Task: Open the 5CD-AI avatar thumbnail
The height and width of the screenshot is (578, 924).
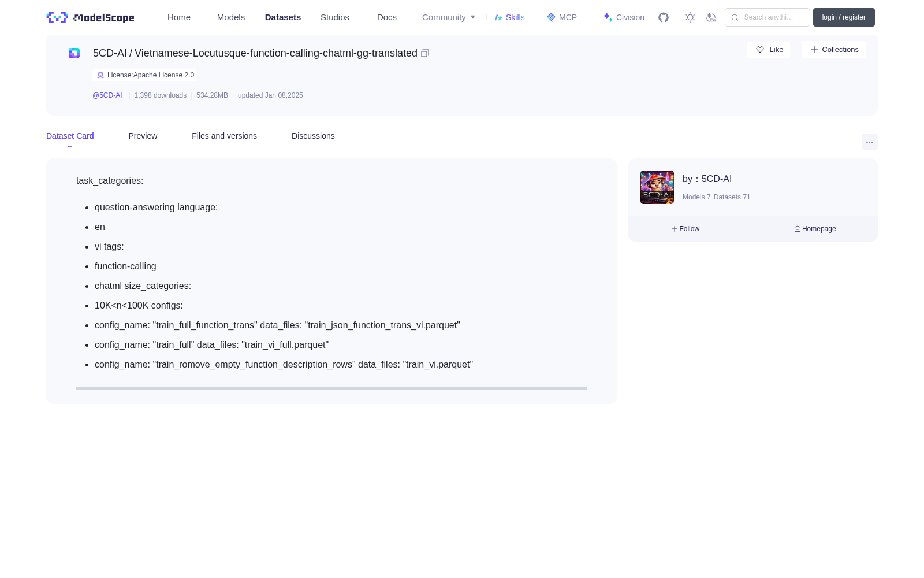Action: pyautogui.click(x=657, y=187)
